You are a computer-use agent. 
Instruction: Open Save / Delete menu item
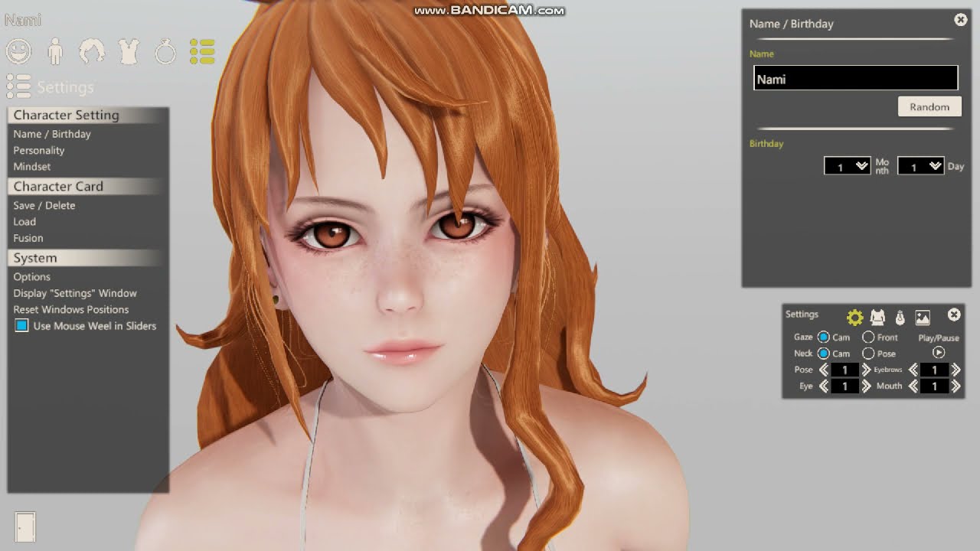point(44,205)
